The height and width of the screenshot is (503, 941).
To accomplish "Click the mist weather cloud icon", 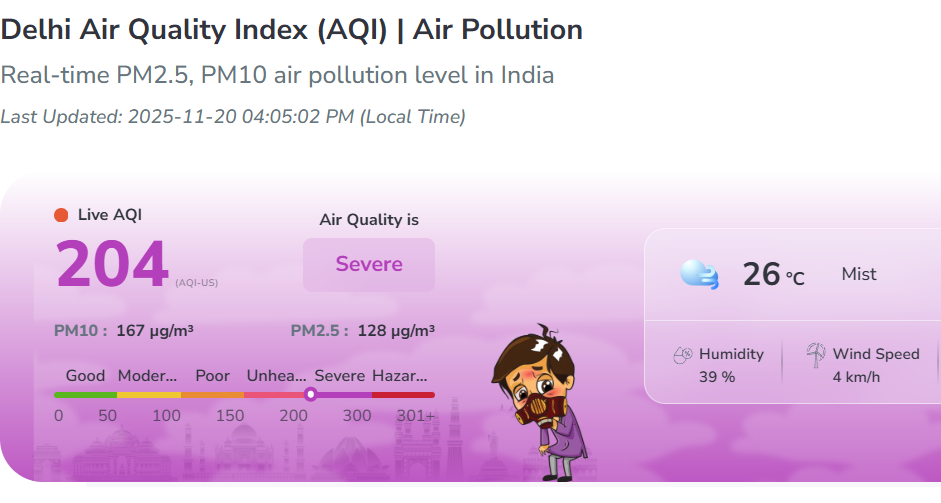I will 699,274.
